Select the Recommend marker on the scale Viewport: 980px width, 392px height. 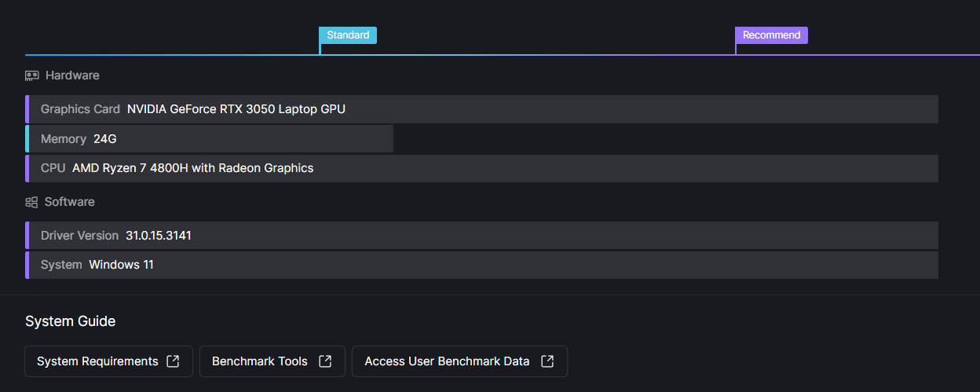click(x=771, y=35)
